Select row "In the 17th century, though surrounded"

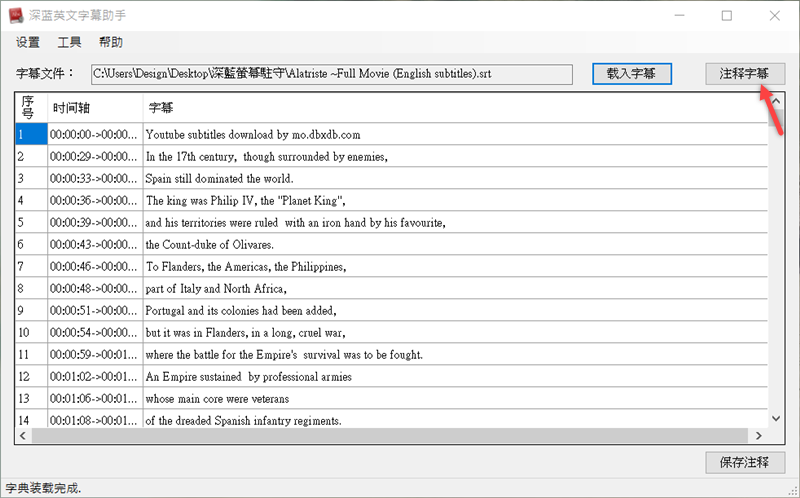pos(391,157)
